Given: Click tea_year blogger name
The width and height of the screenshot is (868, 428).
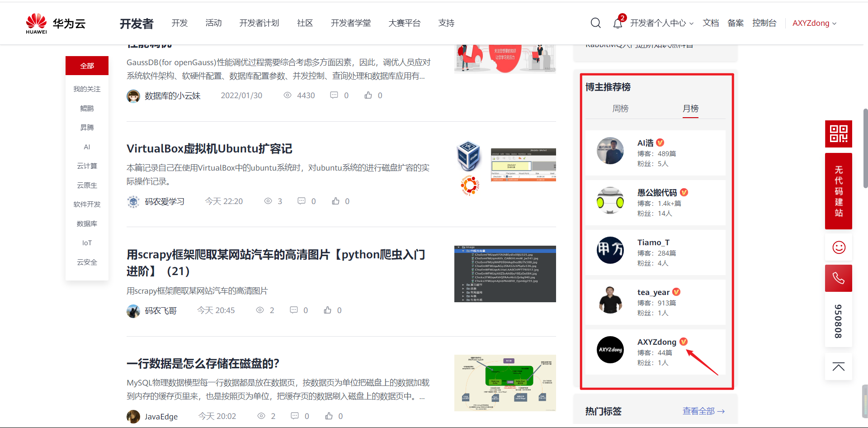Looking at the screenshot, I should coord(653,292).
